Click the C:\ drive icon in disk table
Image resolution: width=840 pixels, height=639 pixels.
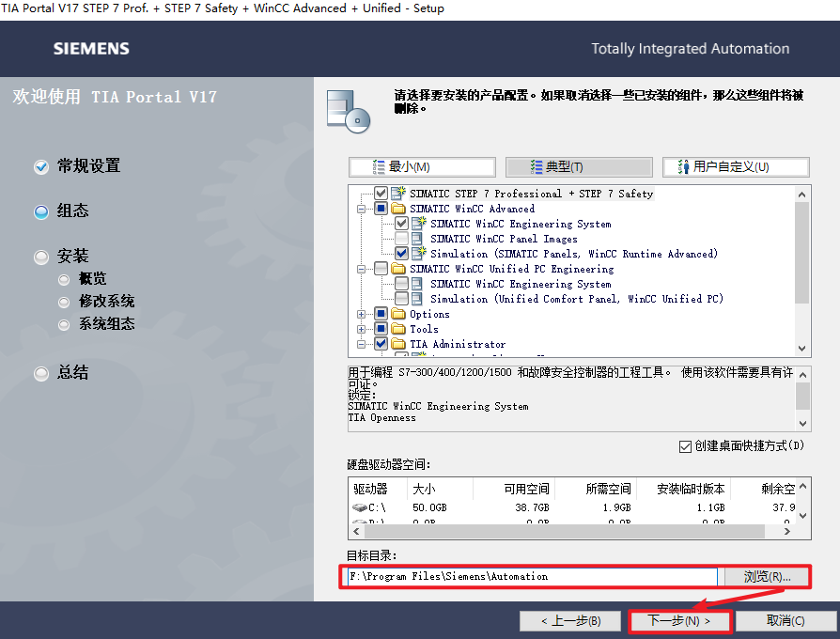[x=360, y=507]
